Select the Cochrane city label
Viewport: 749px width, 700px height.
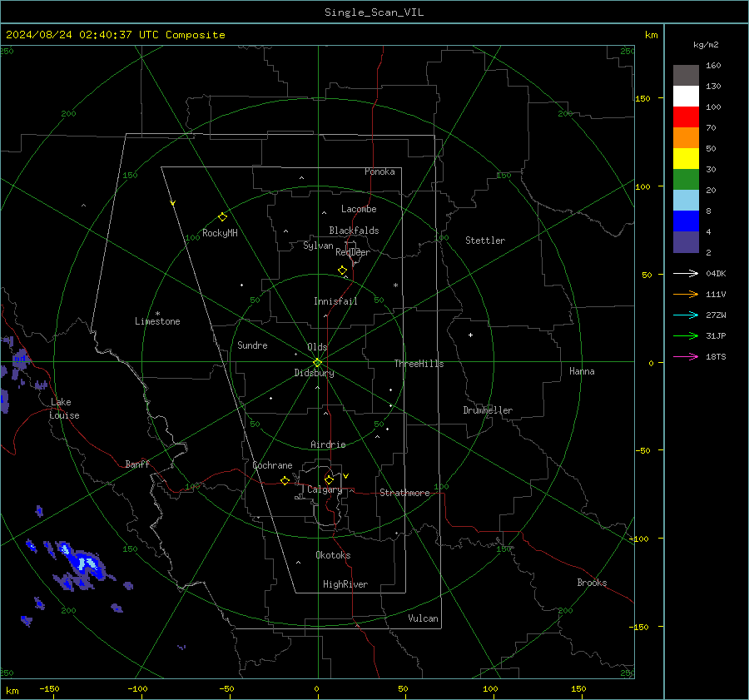coord(272,465)
